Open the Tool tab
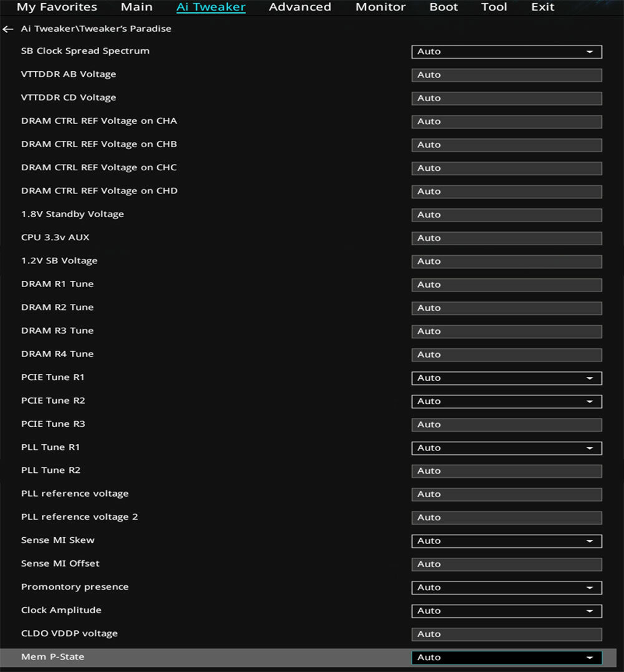The height and width of the screenshot is (672, 624). (x=494, y=7)
